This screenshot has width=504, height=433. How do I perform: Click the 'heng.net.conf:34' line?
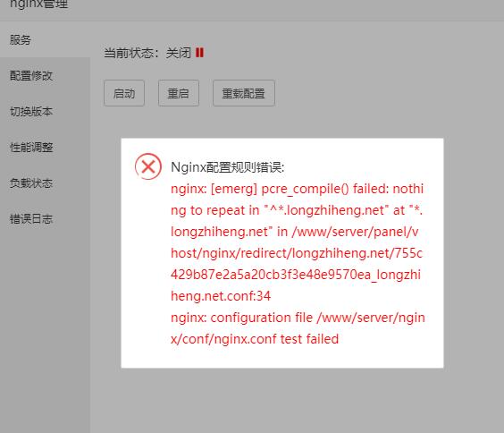221,296
